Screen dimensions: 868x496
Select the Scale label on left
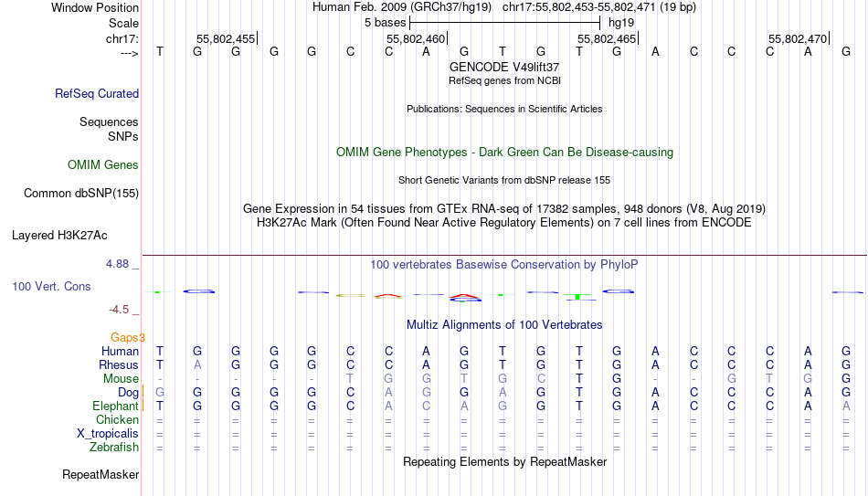pyautogui.click(x=123, y=23)
